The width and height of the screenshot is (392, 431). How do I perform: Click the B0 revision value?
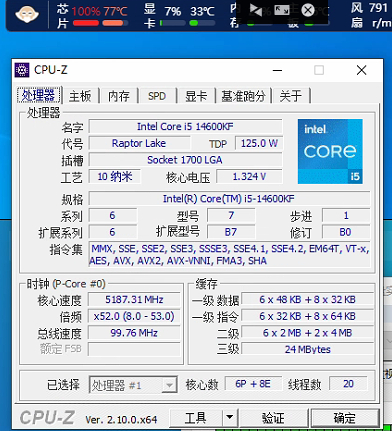coord(345,232)
